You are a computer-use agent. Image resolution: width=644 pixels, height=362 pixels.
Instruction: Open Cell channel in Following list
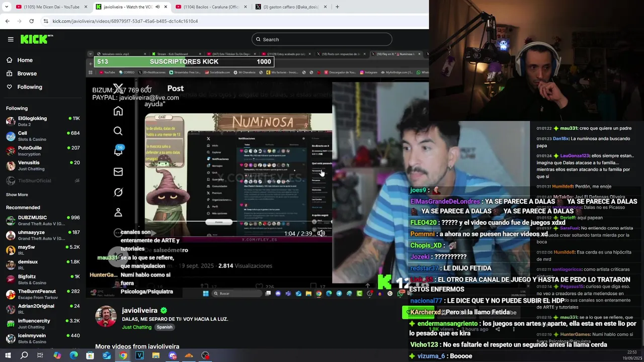[x=43, y=136]
